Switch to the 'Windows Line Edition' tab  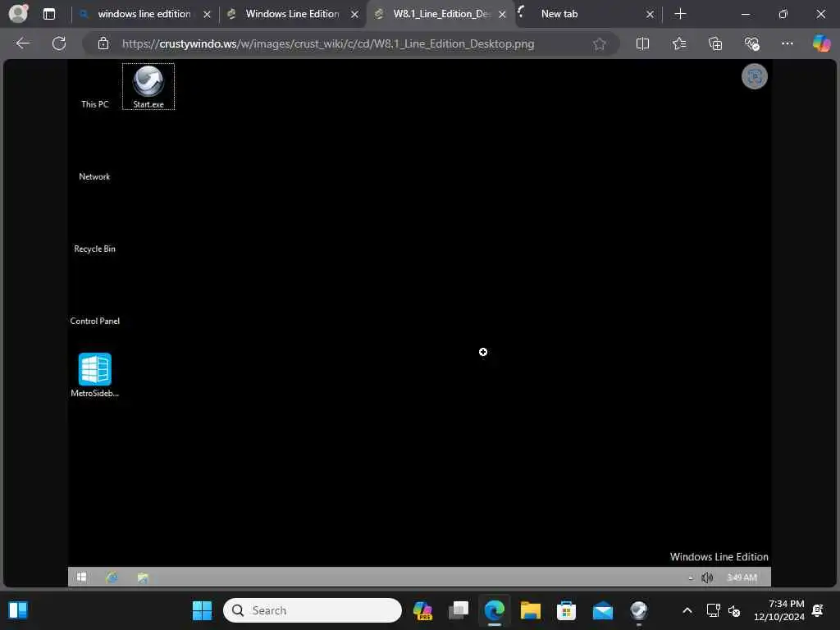(292, 14)
